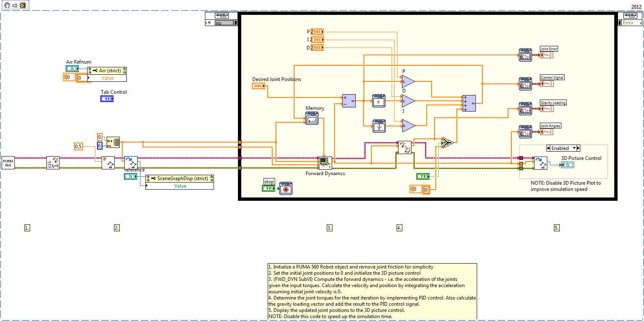Select the Joint Angles sim-time waveform block
This screenshot has height=321, width=644.
point(525,132)
